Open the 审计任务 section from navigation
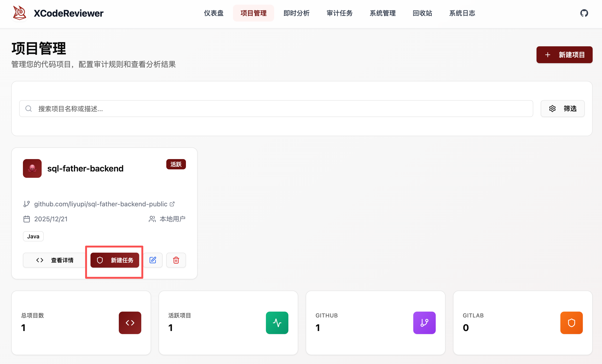The width and height of the screenshot is (602, 364). (339, 13)
